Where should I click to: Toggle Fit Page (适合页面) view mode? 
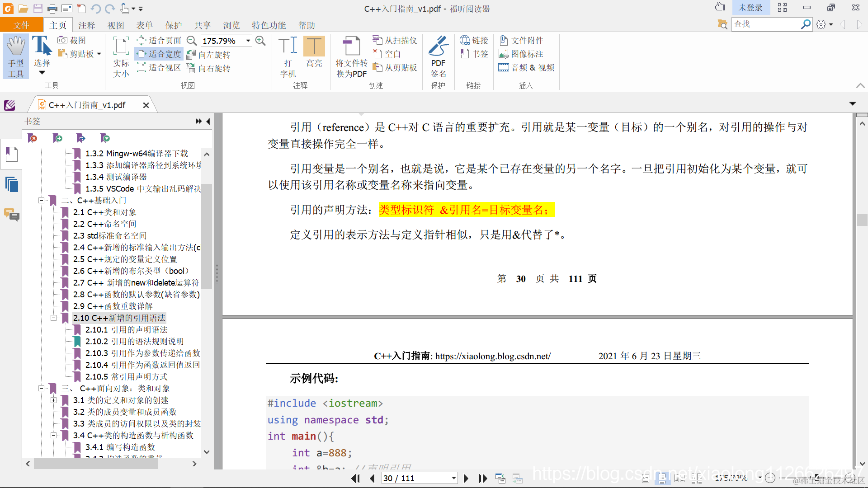pos(160,40)
